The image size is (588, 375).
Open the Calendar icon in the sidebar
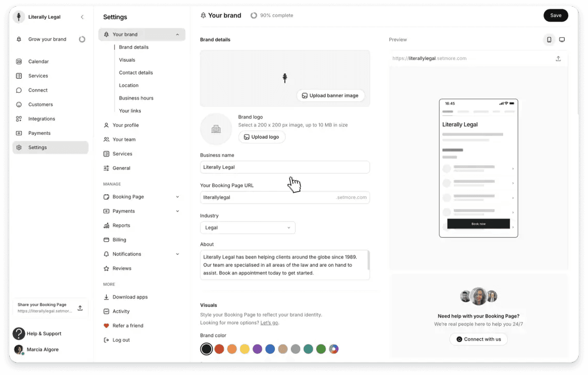(19, 62)
